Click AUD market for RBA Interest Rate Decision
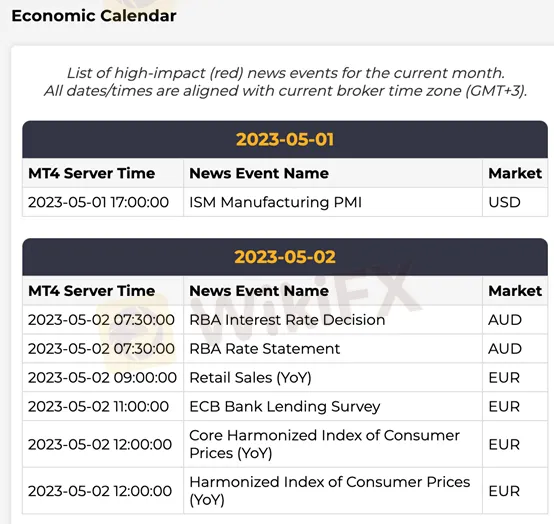The height and width of the screenshot is (524, 554). coord(505,320)
